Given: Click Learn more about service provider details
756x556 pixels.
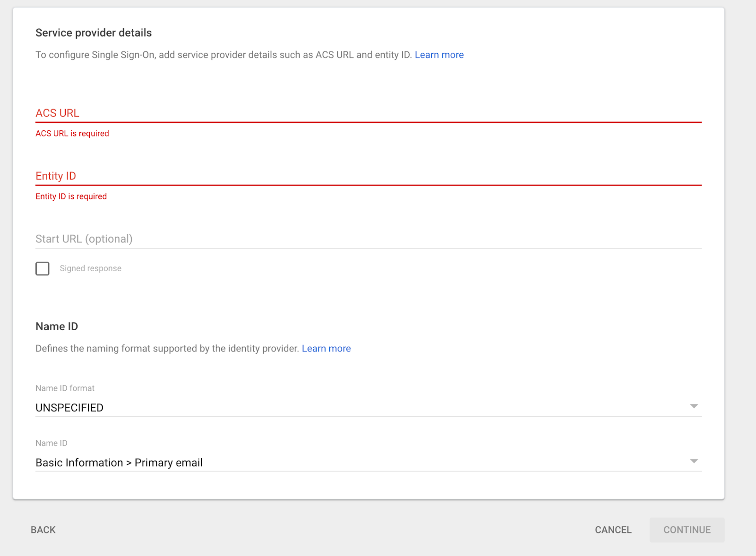Looking at the screenshot, I should (439, 55).
